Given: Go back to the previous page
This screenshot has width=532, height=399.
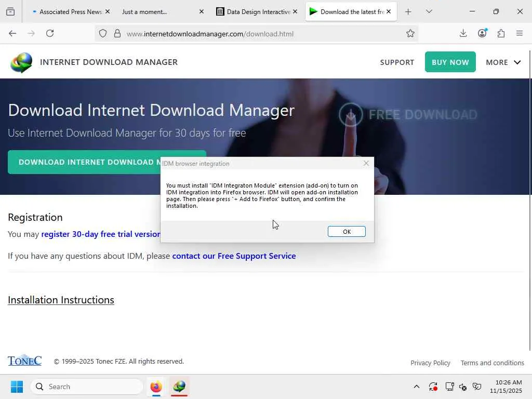Looking at the screenshot, I should [x=12, y=33].
